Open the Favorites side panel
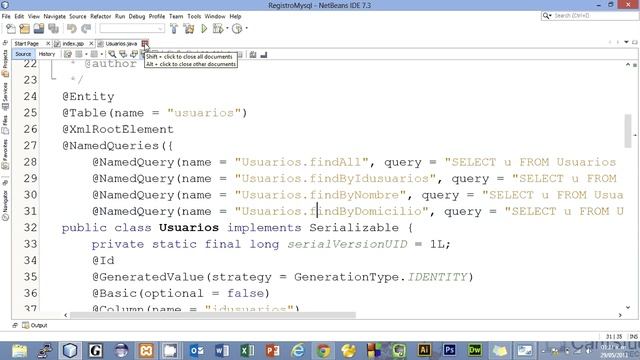 (5, 154)
